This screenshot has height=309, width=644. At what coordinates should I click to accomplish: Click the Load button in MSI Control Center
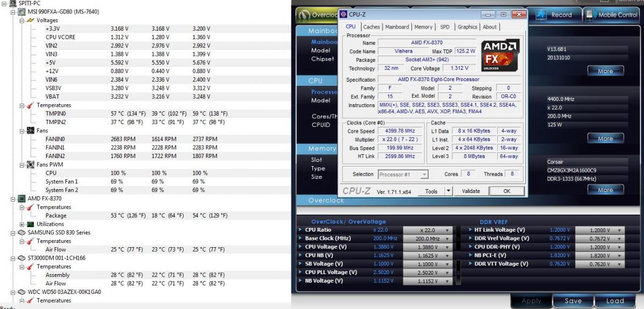point(615,301)
